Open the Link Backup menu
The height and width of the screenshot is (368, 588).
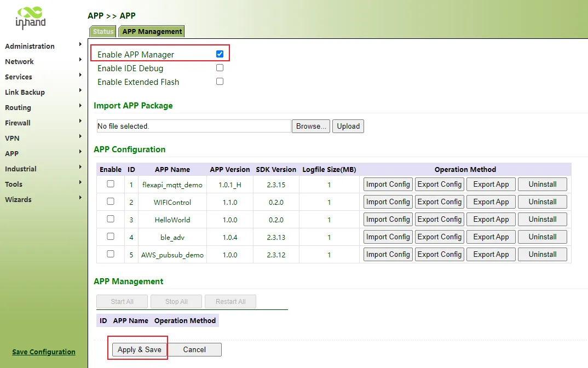click(x=25, y=93)
